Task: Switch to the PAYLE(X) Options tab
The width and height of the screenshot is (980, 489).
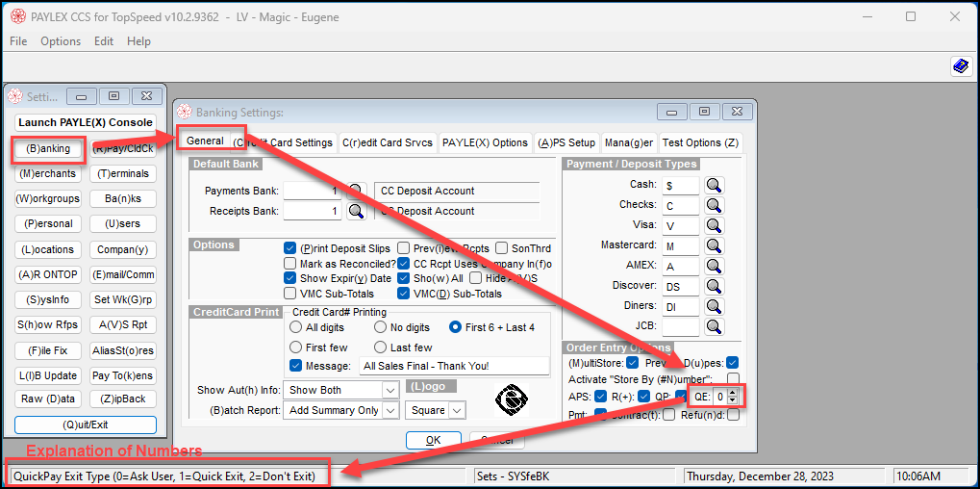Action: pyautogui.click(x=485, y=142)
